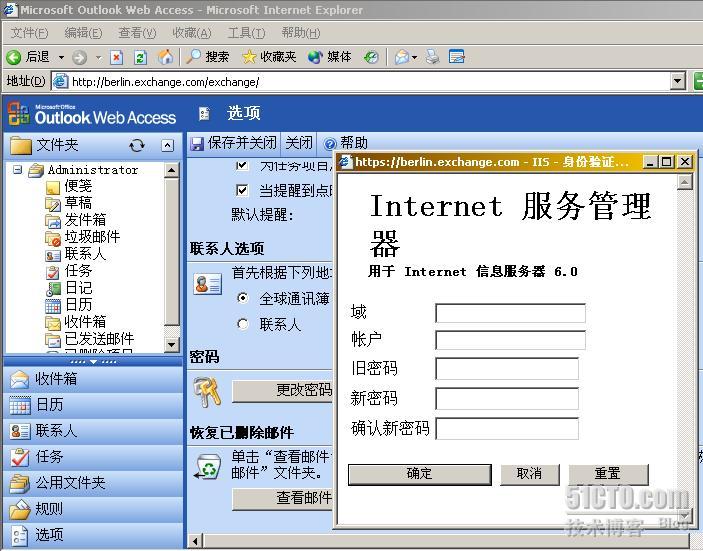
Task: Click the refresh folders icon beside 文件夹
Action: pos(137,145)
